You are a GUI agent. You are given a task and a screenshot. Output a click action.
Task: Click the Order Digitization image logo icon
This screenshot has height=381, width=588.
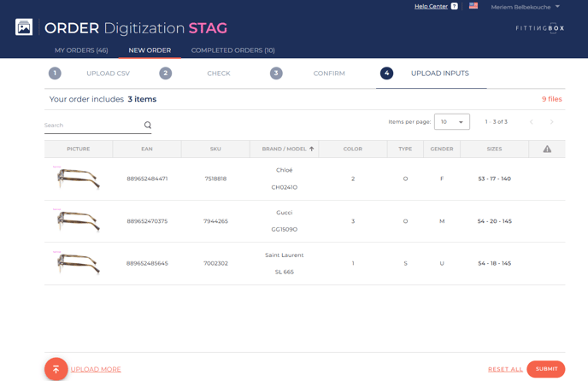coord(24,27)
